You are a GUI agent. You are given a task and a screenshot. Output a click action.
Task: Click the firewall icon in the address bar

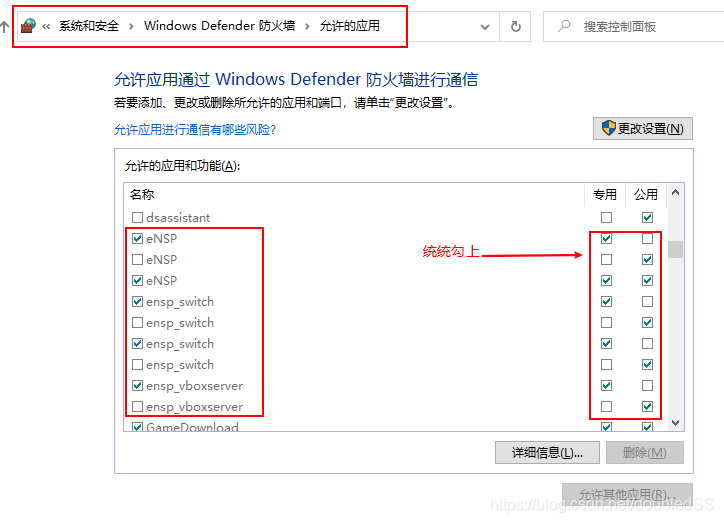click(x=28, y=26)
